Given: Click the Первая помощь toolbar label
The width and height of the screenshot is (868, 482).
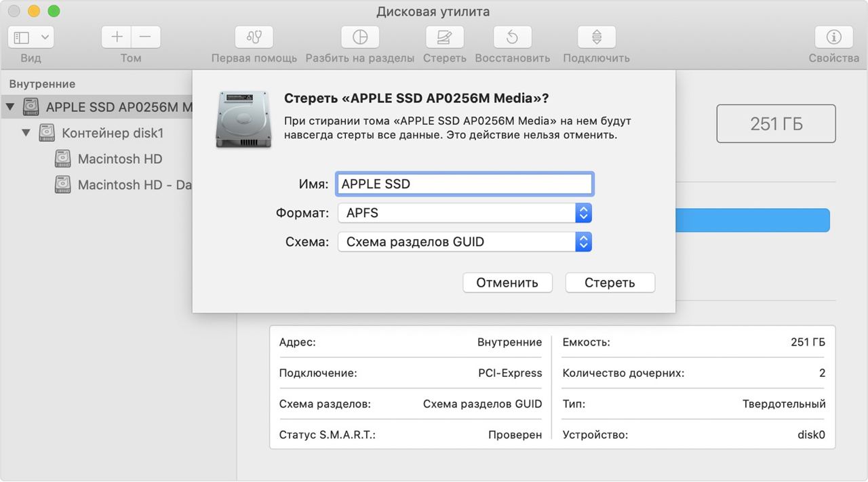Looking at the screenshot, I should 254,58.
